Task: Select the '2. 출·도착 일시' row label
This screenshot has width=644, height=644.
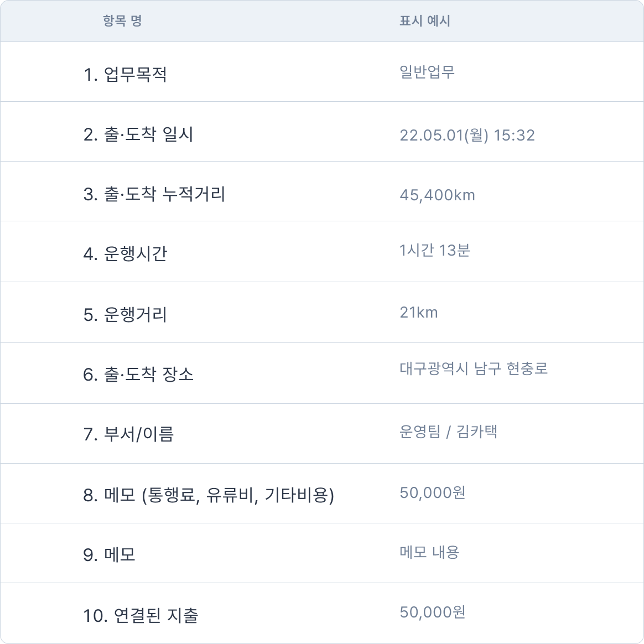Action: [138, 134]
